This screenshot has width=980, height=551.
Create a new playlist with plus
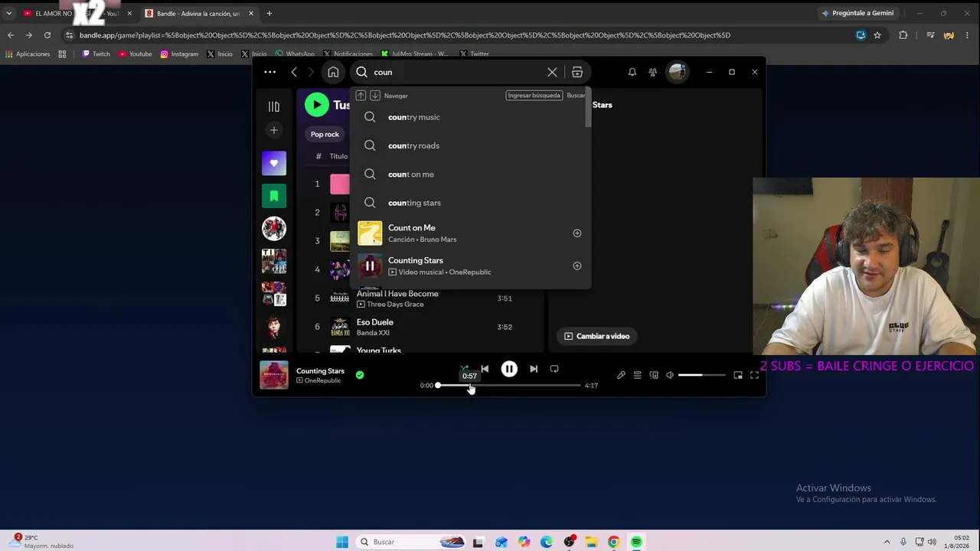[274, 130]
